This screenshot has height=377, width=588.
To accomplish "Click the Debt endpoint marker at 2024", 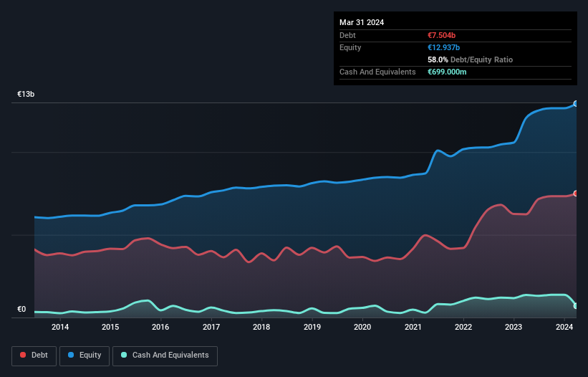I will click(x=576, y=194).
